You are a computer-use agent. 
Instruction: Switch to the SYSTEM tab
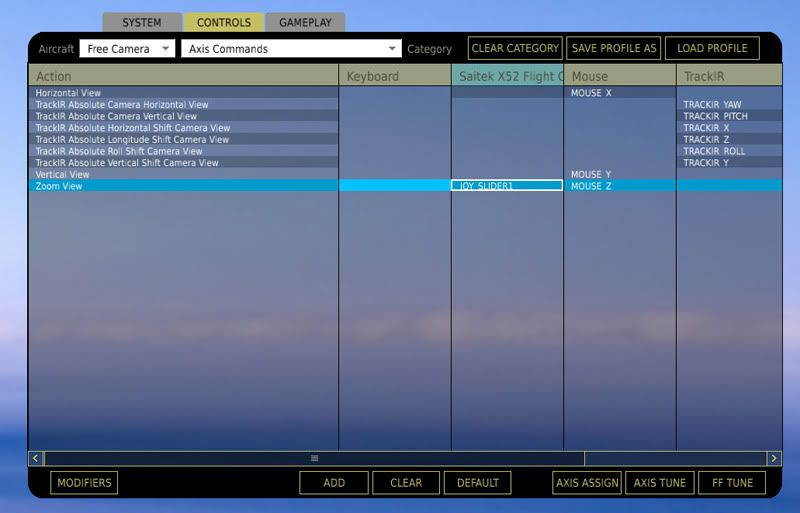tap(141, 22)
